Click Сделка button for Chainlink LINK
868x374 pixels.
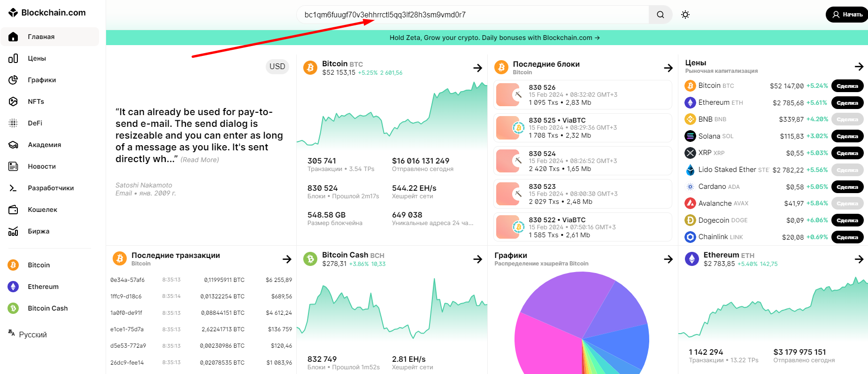click(847, 237)
